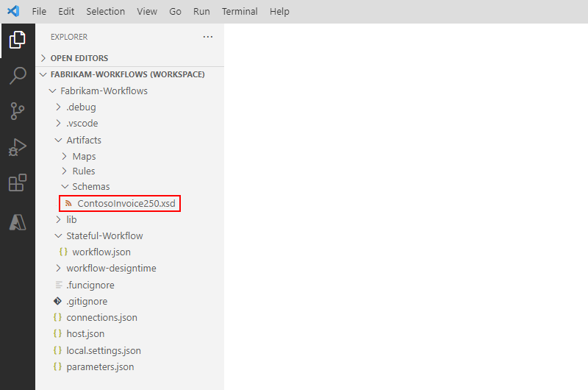Select the .funcignore file name
This screenshot has width=588, height=390.
[90, 285]
